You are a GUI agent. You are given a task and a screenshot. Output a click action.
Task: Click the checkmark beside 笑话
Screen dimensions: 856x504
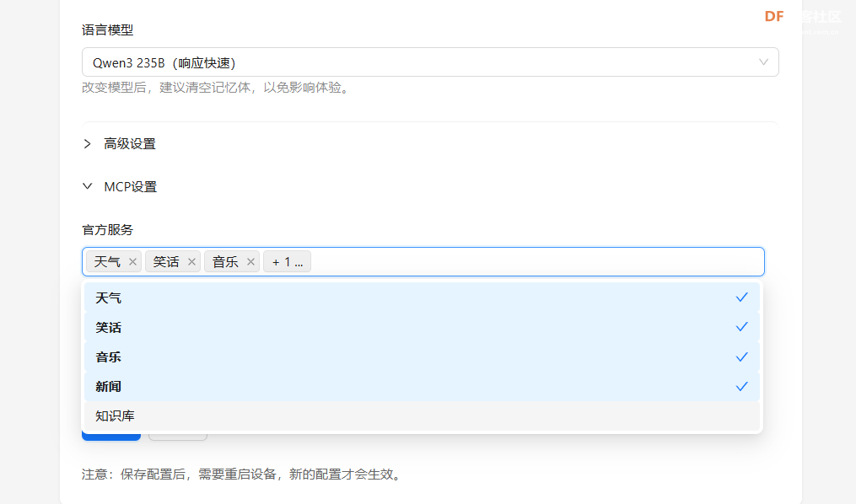(x=741, y=327)
